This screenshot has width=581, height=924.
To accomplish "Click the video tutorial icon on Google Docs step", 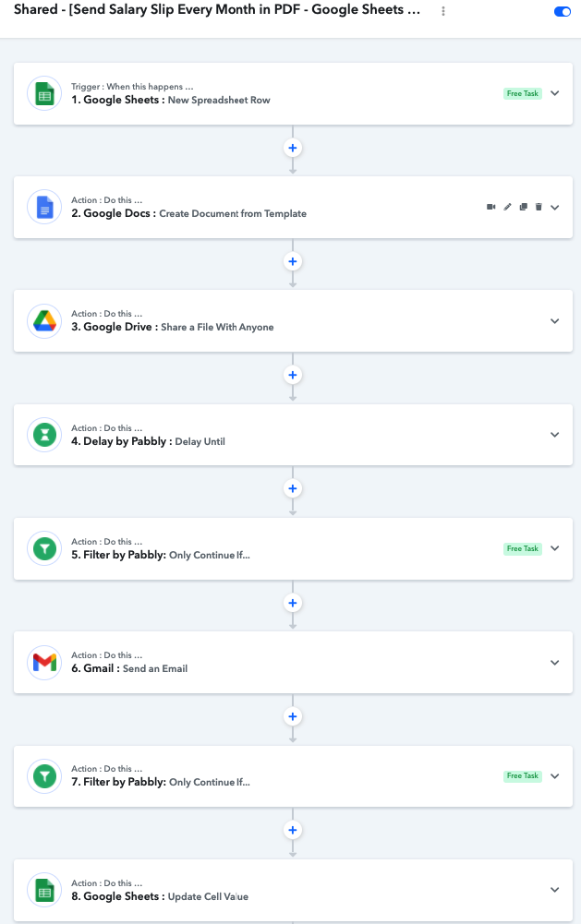I will [x=491, y=207].
